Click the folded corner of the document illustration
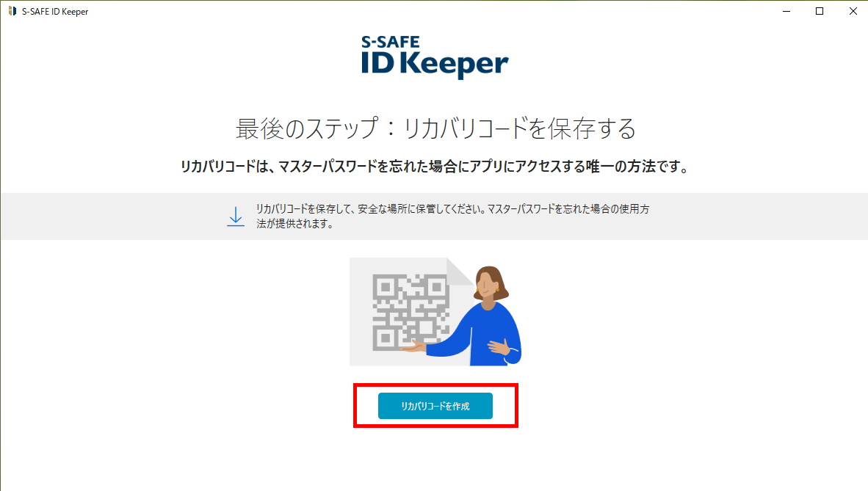Screen dimensions: 868x491 (460, 271)
